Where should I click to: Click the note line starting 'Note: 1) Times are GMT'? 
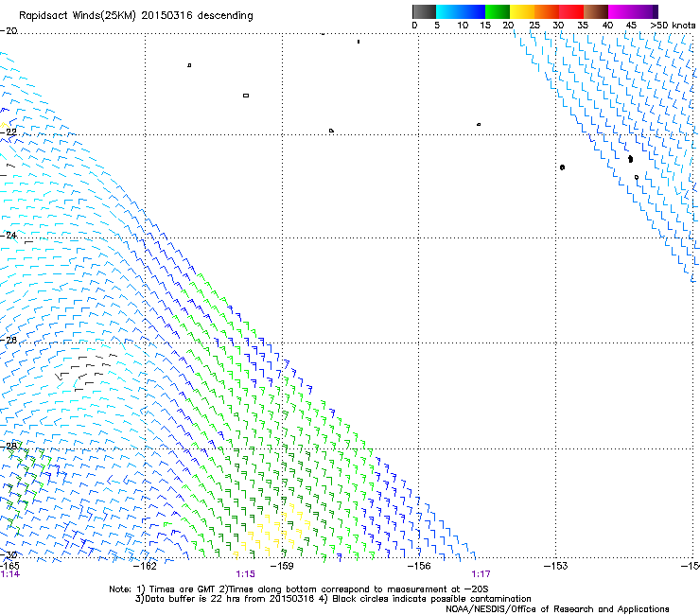[299, 589]
